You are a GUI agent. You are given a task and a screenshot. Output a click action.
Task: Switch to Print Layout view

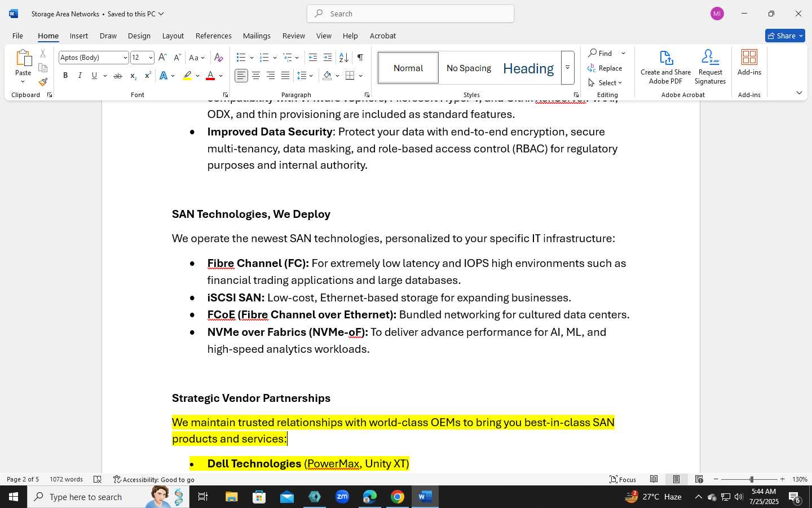point(676,479)
